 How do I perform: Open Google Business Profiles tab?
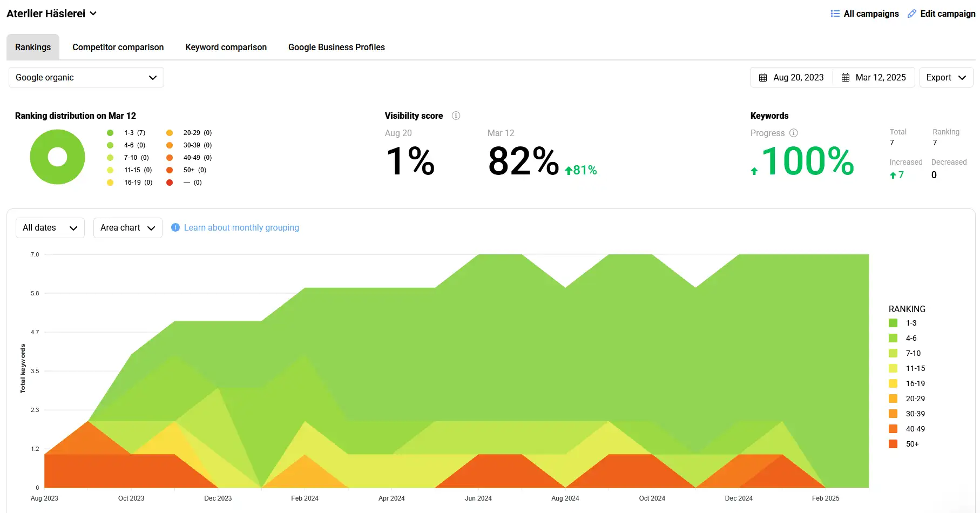click(x=336, y=47)
